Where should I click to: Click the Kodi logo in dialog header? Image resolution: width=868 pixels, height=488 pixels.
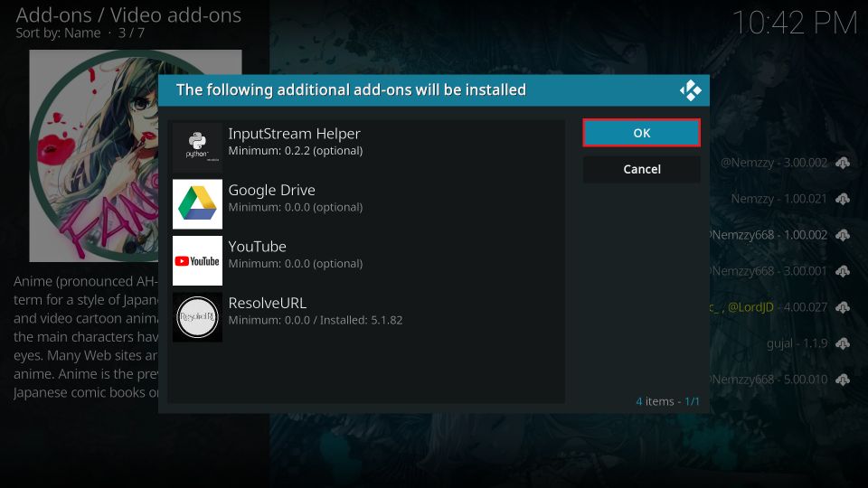coord(690,90)
